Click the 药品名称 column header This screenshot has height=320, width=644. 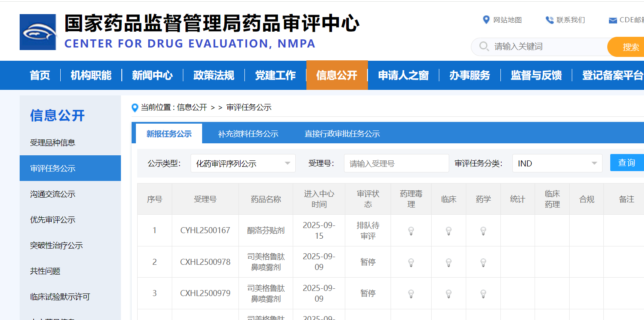(266, 199)
